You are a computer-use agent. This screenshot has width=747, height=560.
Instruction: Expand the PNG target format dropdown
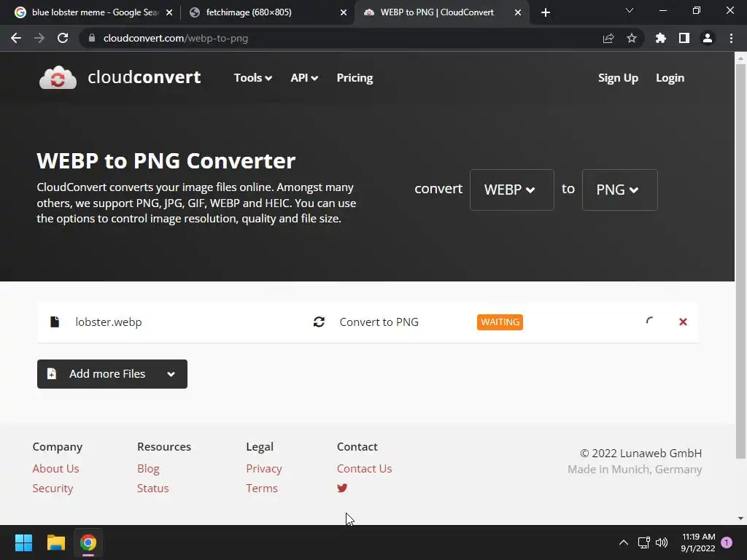pyautogui.click(x=619, y=190)
